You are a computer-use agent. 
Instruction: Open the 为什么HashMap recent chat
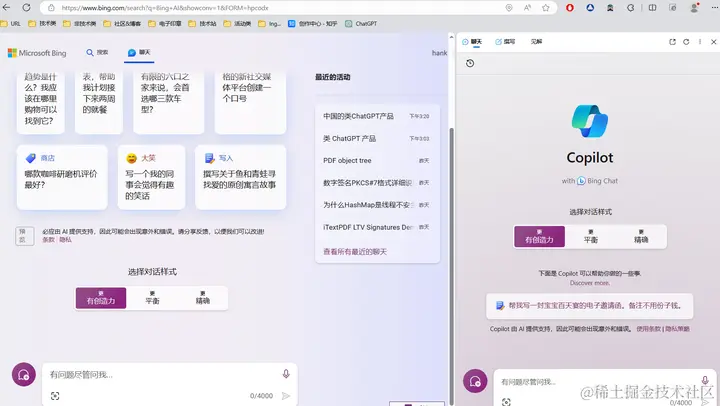coord(377,205)
